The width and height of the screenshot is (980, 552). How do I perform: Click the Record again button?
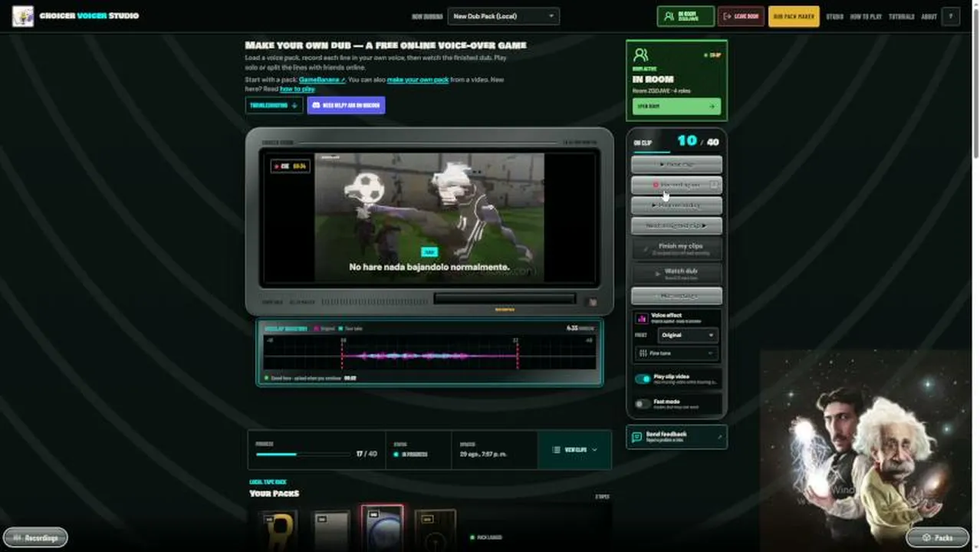point(676,185)
